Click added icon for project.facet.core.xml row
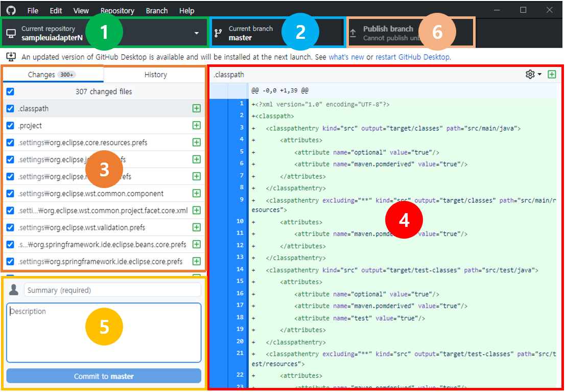This screenshot has width=565, height=392. (196, 210)
